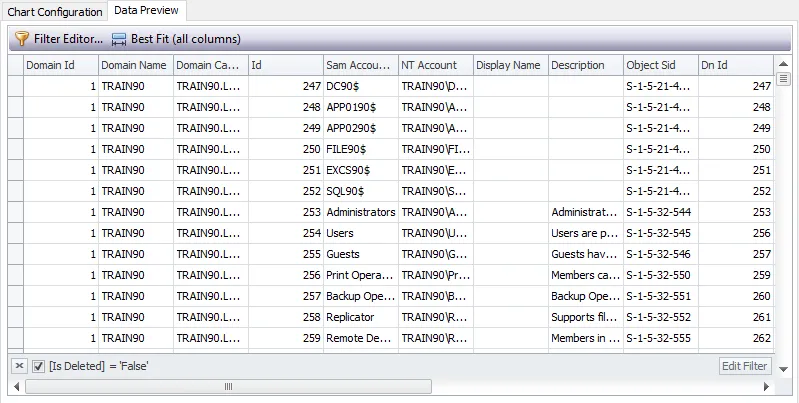The image size is (799, 403).
Task: Click the TRAIN90\S... NT Account cell
Action: (x=436, y=191)
